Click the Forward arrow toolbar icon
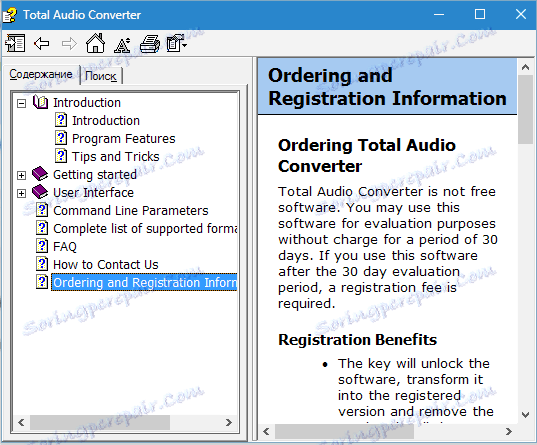The width and height of the screenshot is (537, 445). coord(69,44)
